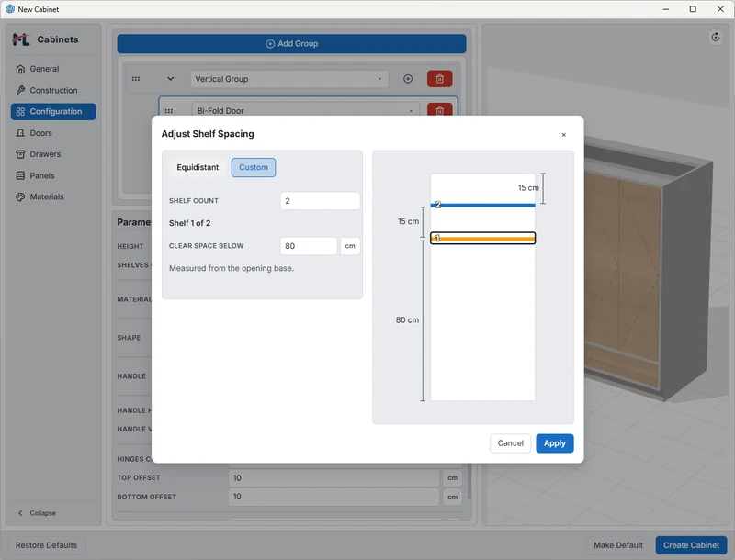735x560 pixels.
Task: Go to Construction section
Action: click(53, 90)
